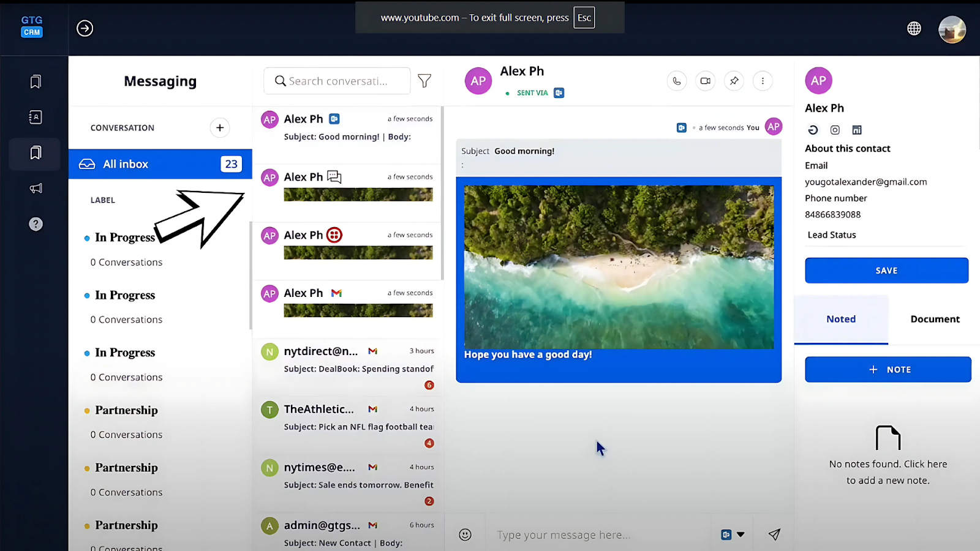The width and height of the screenshot is (980, 551).
Task: Click the large AP avatar in contact panel
Action: pyautogui.click(x=818, y=80)
